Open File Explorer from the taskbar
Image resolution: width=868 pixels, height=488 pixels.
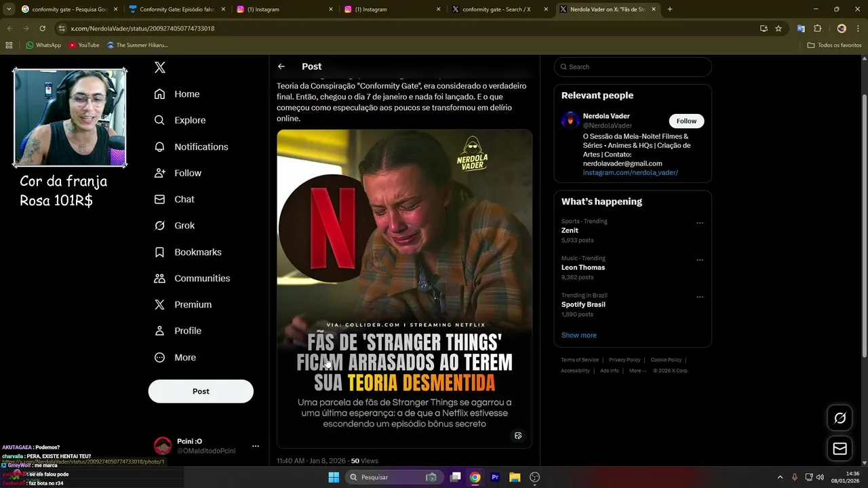pyautogui.click(x=515, y=477)
